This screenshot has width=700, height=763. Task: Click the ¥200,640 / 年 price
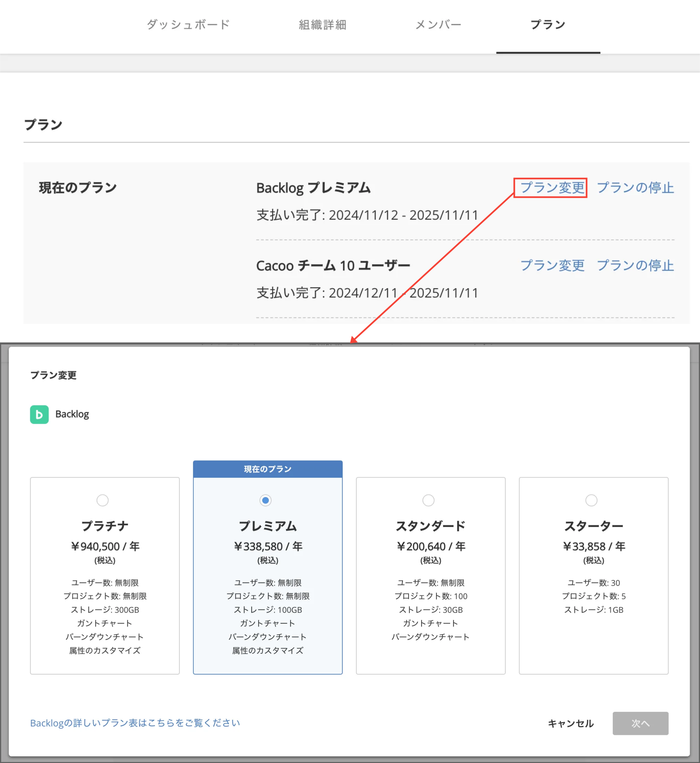[431, 546]
